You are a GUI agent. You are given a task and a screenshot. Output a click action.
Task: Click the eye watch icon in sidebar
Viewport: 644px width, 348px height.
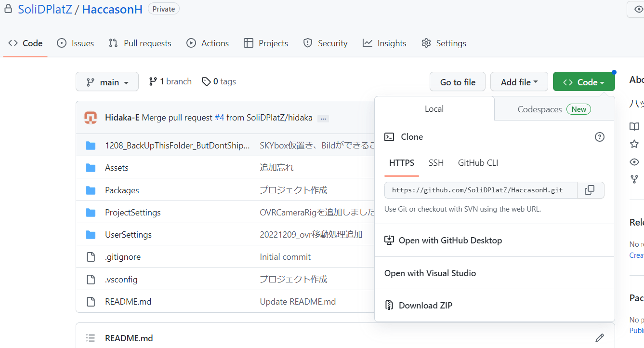pos(634,162)
